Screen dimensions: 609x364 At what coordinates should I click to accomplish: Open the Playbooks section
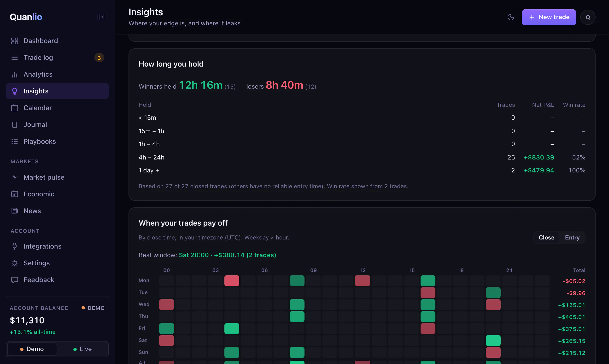[x=57, y=141]
